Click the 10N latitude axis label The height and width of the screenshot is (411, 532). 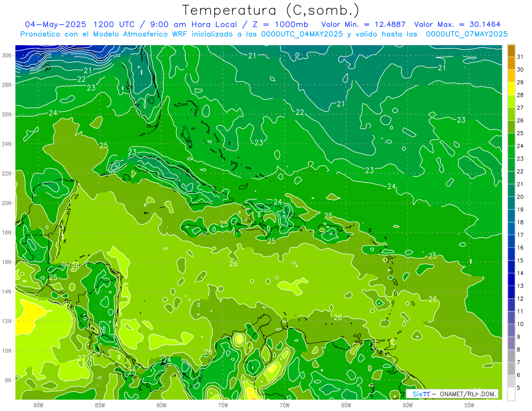tap(7, 351)
